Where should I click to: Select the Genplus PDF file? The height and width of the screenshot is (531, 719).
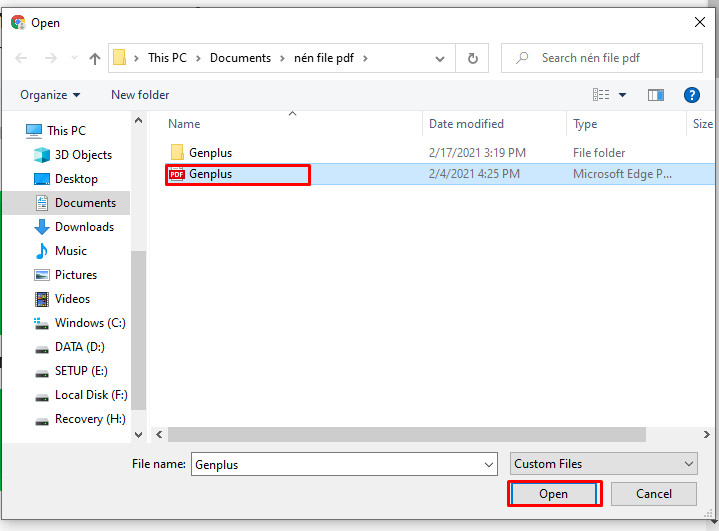(x=210, y=174)
